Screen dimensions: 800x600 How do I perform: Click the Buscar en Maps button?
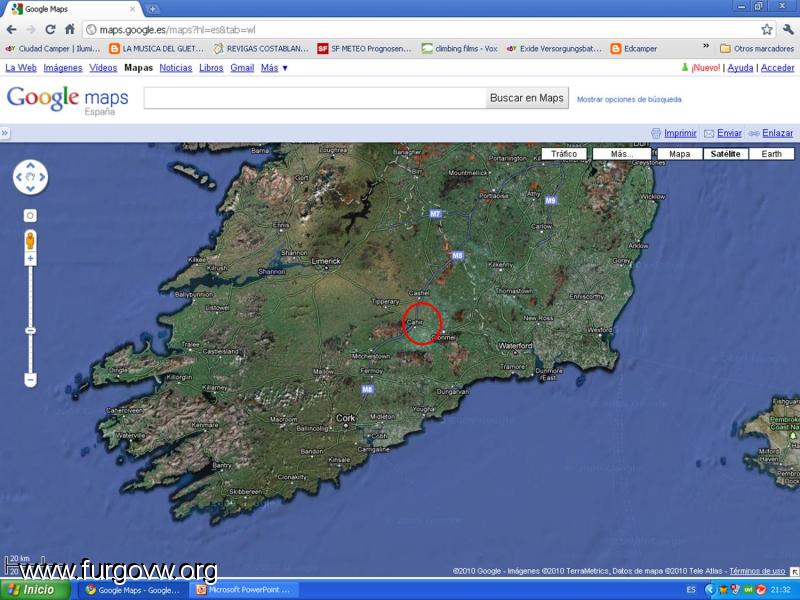pyautogui.click(x=527, y=98)
